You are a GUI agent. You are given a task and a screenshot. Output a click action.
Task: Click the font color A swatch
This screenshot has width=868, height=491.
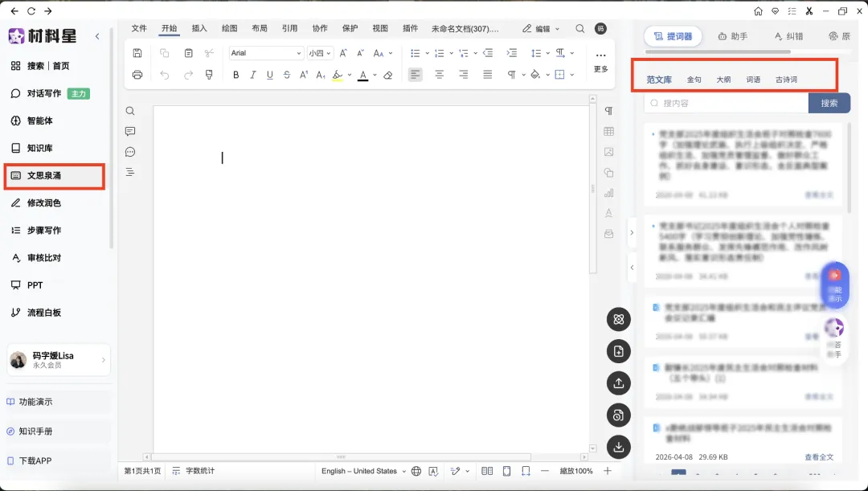(x=362, y=75)
